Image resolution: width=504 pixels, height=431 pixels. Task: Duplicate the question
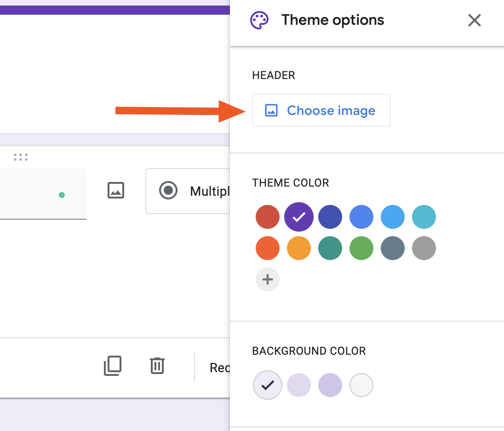[113, 365]
